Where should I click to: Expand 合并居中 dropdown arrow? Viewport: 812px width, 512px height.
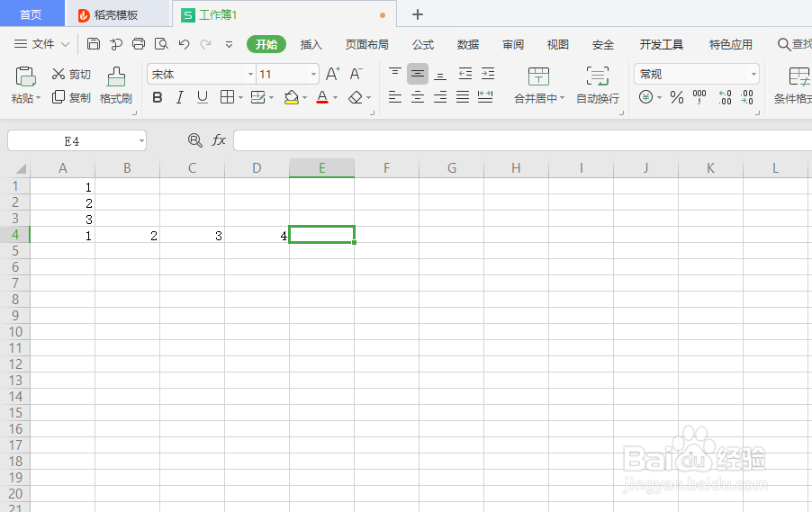pyautogui.click(x=563, y=97)
